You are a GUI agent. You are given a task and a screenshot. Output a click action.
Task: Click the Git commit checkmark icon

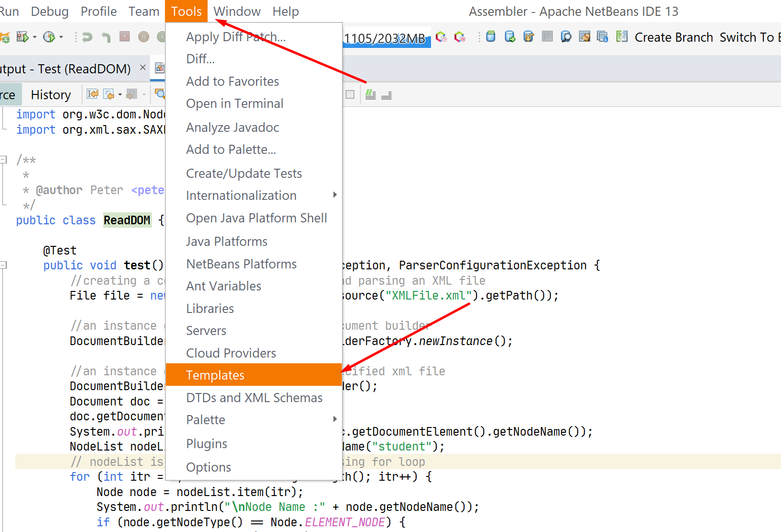pyautogui.click(x=528, y=36)
